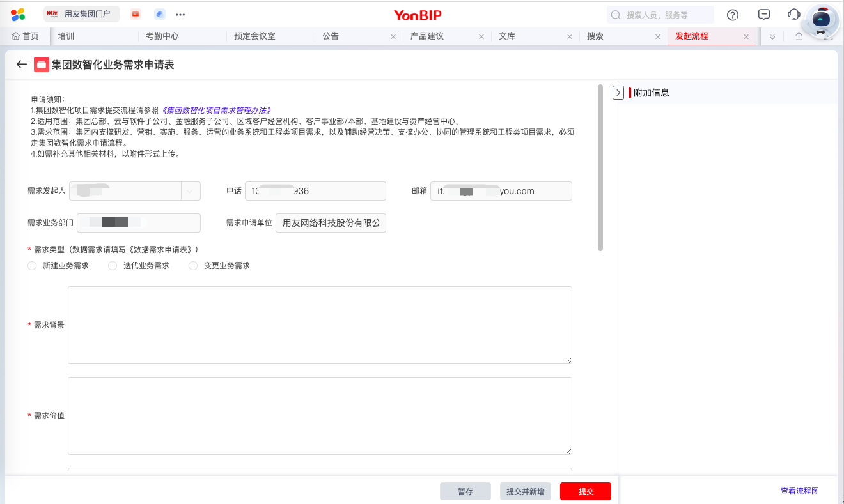Open the 集团数智化项目需求管理办法 link
The width and height of the screenshot is (844, 504).
tap(216, 111)
